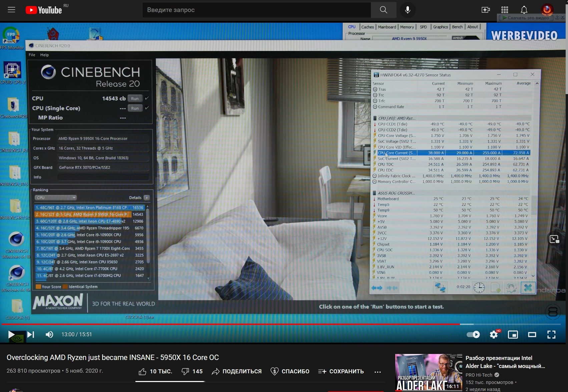
Task: Start voice search with microphone icon
Action: pos(408,10)
